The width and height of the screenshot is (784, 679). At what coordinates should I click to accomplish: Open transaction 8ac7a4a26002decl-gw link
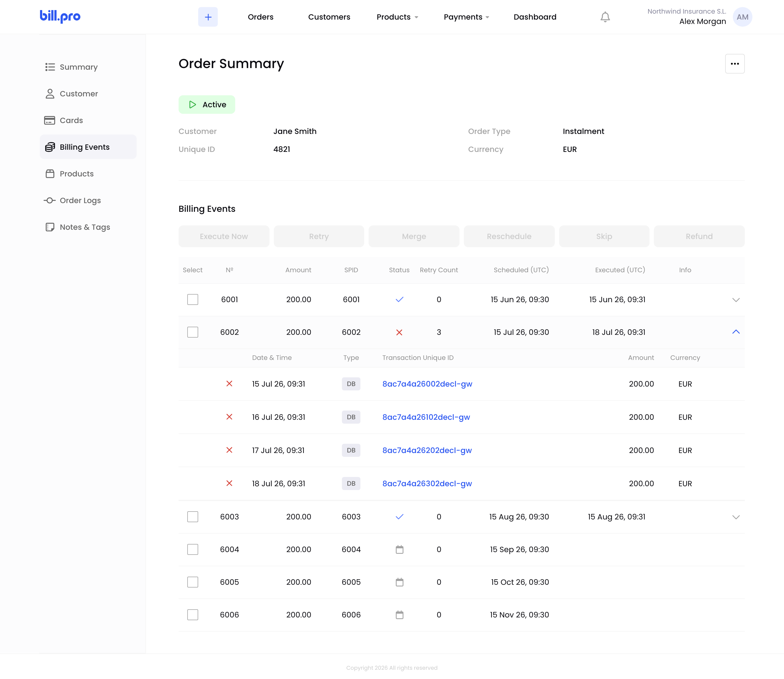pos(427,384)
